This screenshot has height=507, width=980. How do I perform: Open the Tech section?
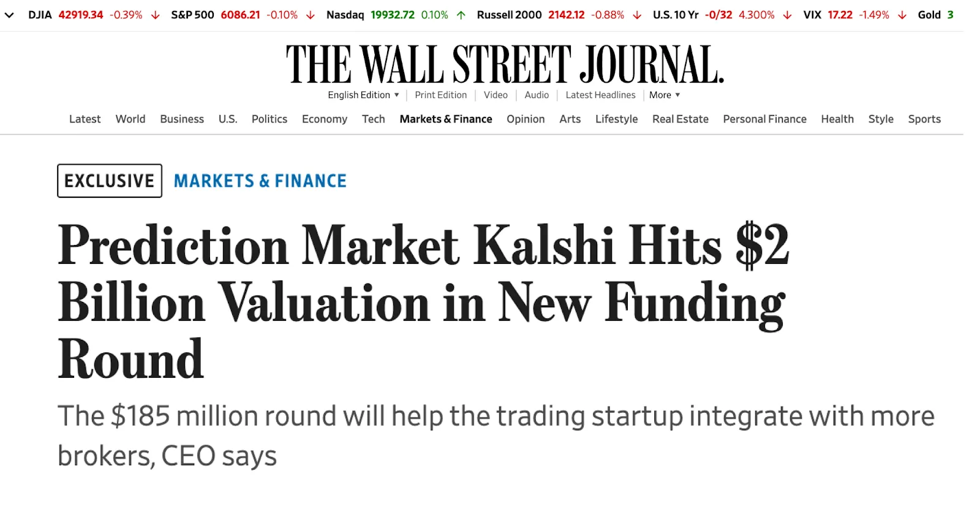click(373, 119)
